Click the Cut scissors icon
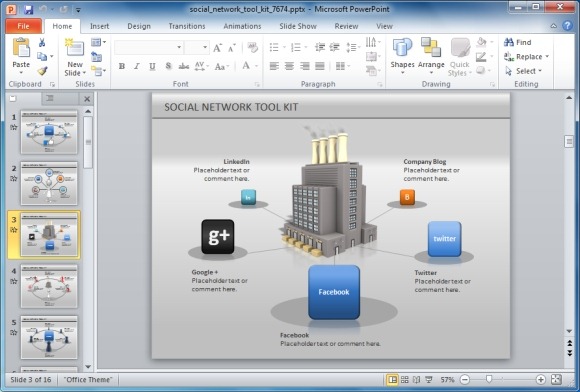Viewport: 580px width, 392px height. (x=42, y=43)
